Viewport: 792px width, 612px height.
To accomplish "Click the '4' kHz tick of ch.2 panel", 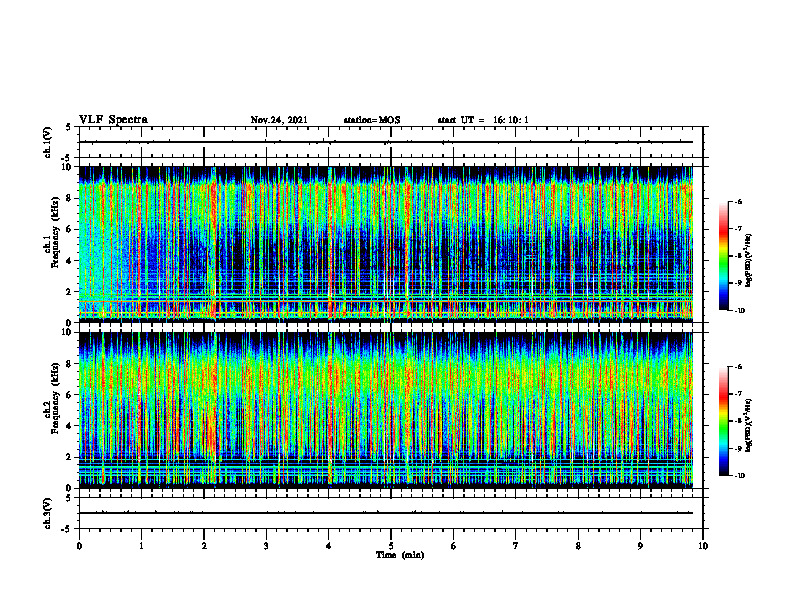I will pos(70,426).
